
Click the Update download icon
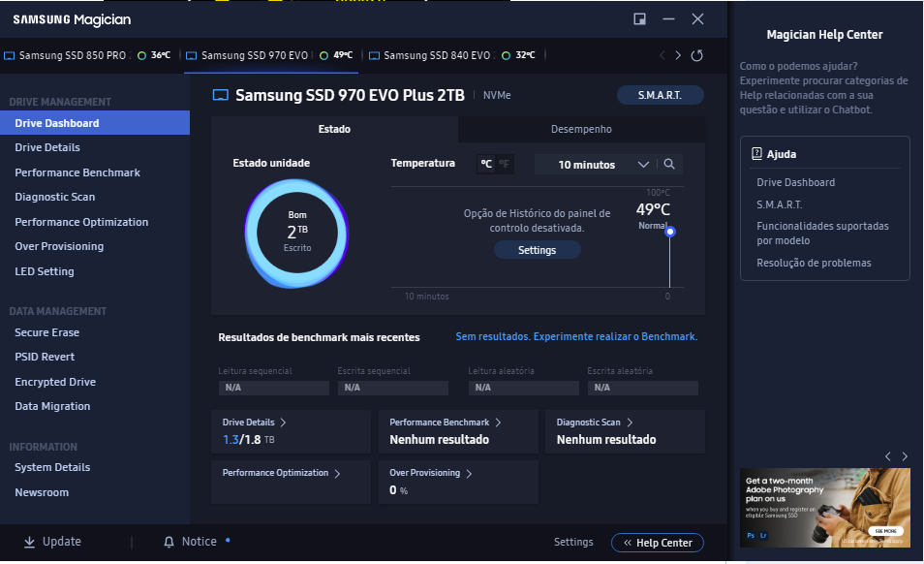pyautogui.click(x=29, y=542)
